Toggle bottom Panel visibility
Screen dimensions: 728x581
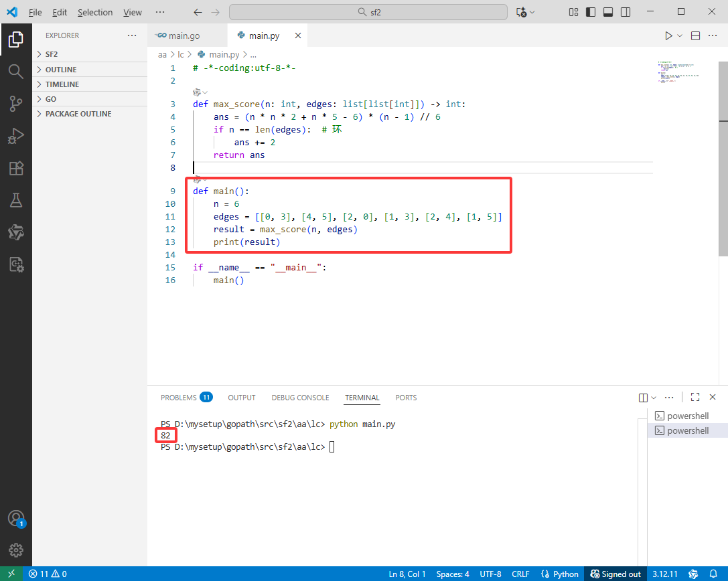click(608, 12)
